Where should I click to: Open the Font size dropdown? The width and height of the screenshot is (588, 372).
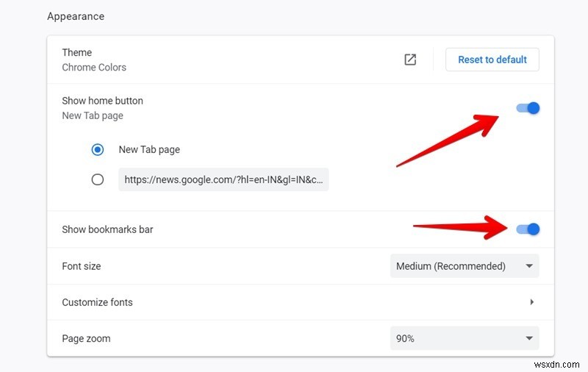click(x=465, y=266)
